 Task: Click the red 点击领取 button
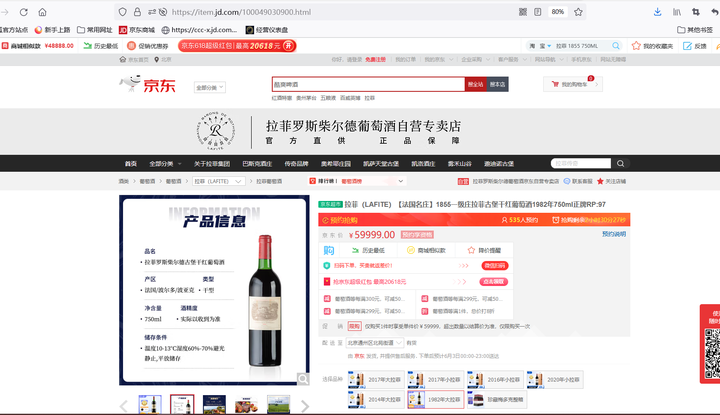coord(494,281)
